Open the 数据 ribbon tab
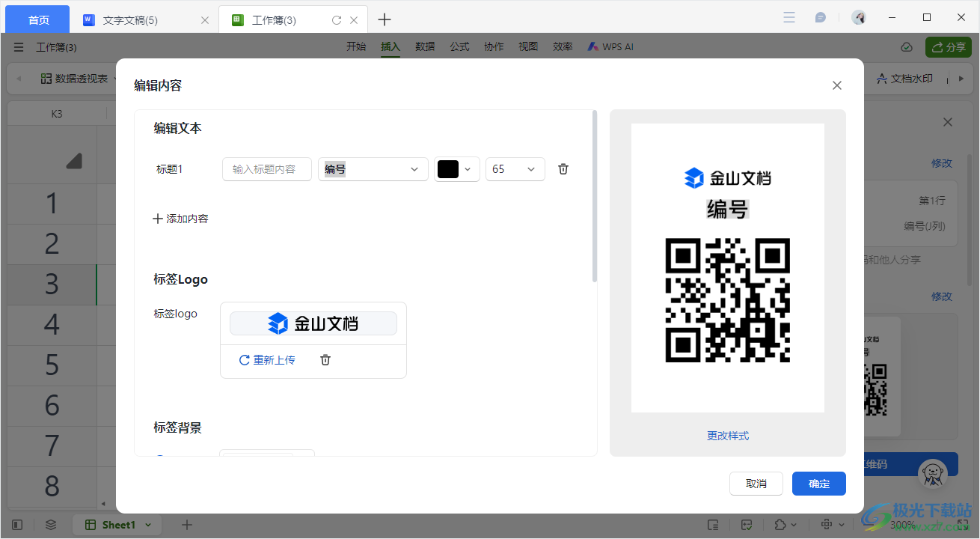 coord(425,46)
